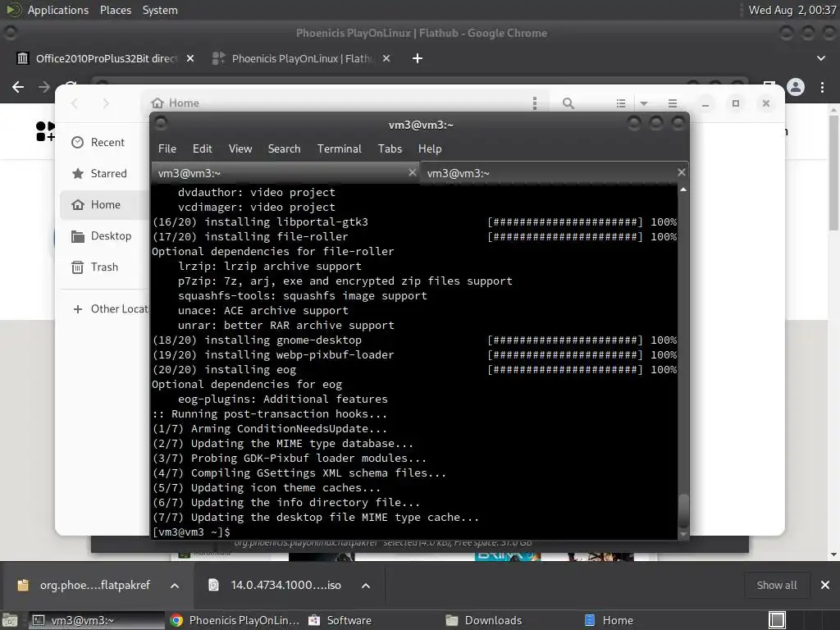Viewport: 840px width, 630px height.
Task: Open the Places menu in top panel
Action: click(115, 10)
